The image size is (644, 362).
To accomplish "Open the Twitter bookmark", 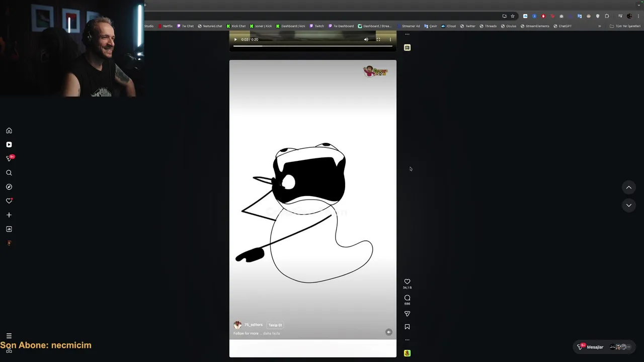I will 467,26.
